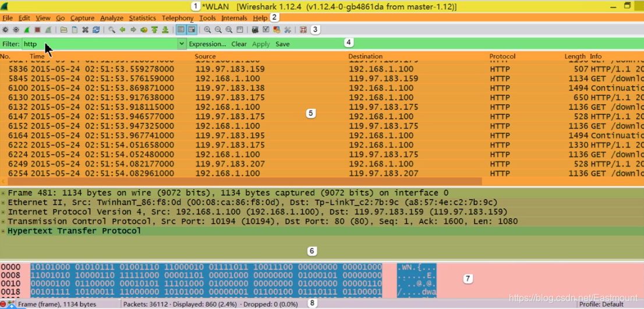
Task: Click Profile: Default in status bar
Action: (x=601, y=304)
